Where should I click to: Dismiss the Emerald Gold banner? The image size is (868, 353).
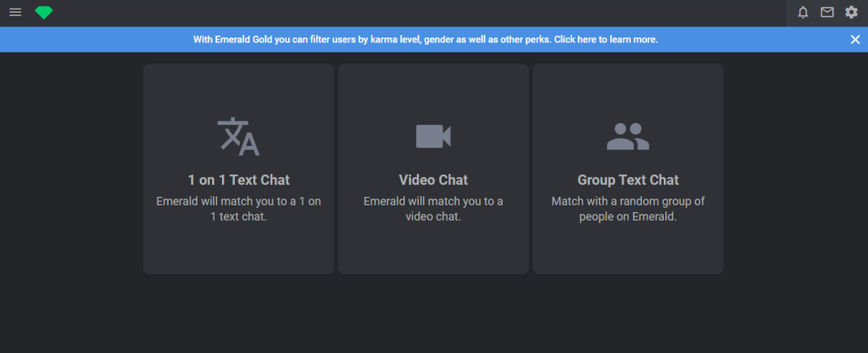click(x=855, y=39)
